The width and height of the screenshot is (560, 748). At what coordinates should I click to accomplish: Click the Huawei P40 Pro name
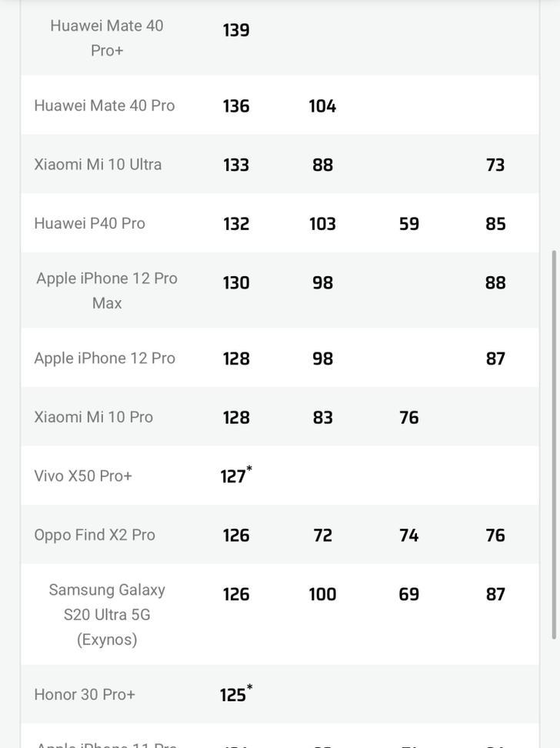pyautogui.click(x=90, y=223)
